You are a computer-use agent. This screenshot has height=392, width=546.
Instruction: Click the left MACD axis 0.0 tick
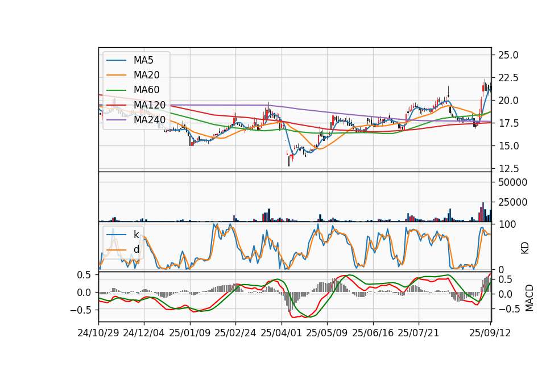click(83, 293)
